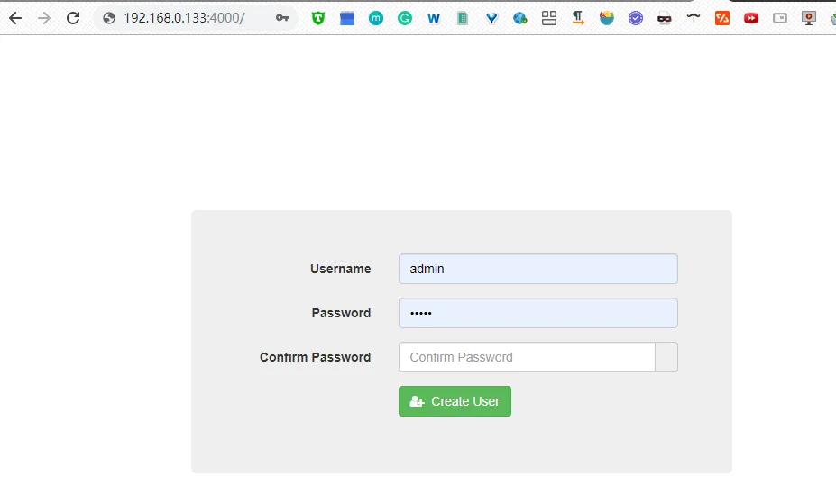Viewport: 836px width, 504px height.
Task: Click the Password label text
Action: (x=341, y=313)
